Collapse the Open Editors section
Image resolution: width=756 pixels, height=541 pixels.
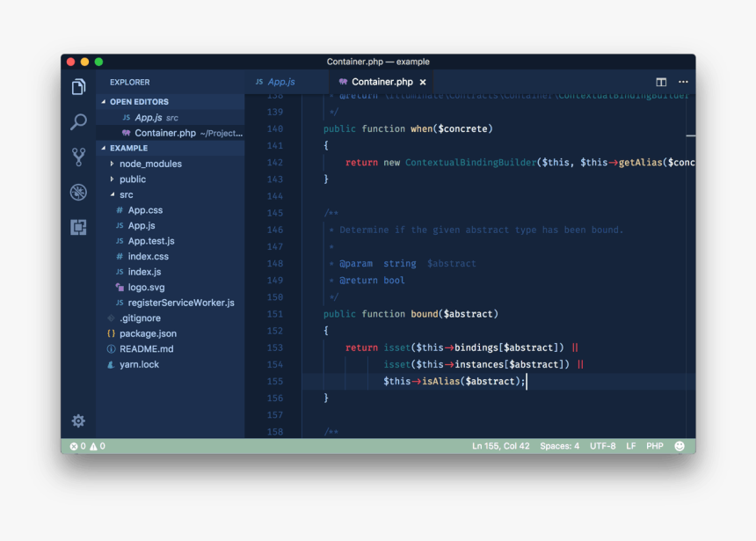point(139,102)
